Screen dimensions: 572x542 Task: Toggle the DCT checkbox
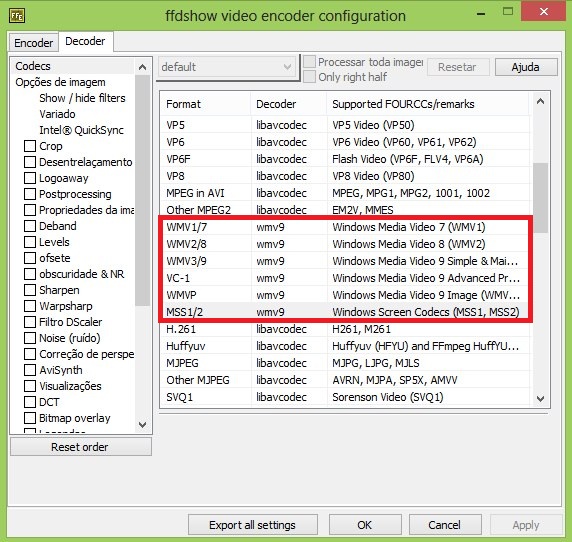(x=30, y=402)
